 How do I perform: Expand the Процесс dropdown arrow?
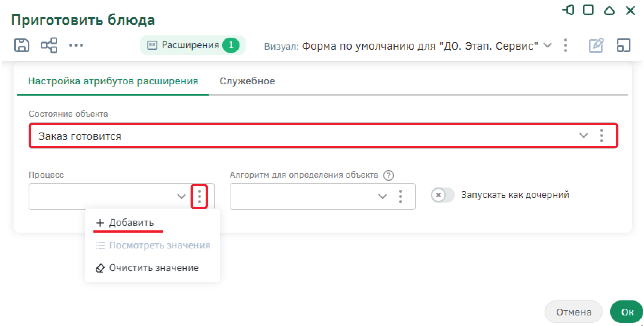[x=181, y=197]
